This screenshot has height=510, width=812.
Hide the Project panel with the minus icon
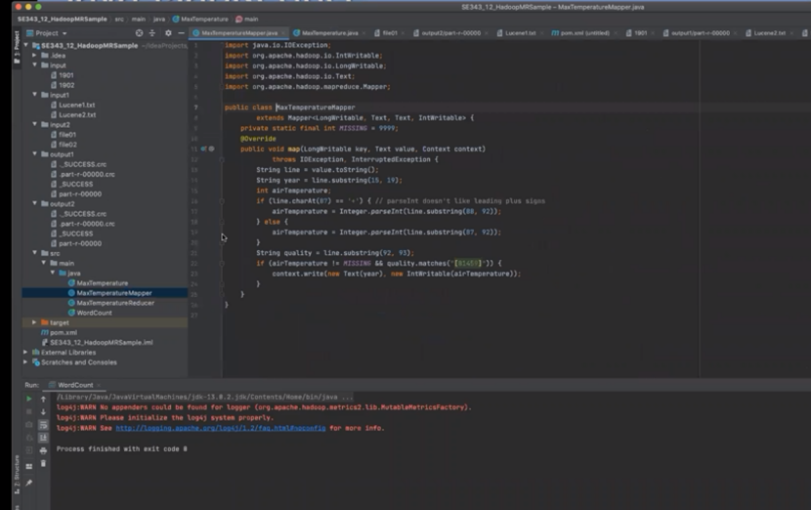(181, 33)
